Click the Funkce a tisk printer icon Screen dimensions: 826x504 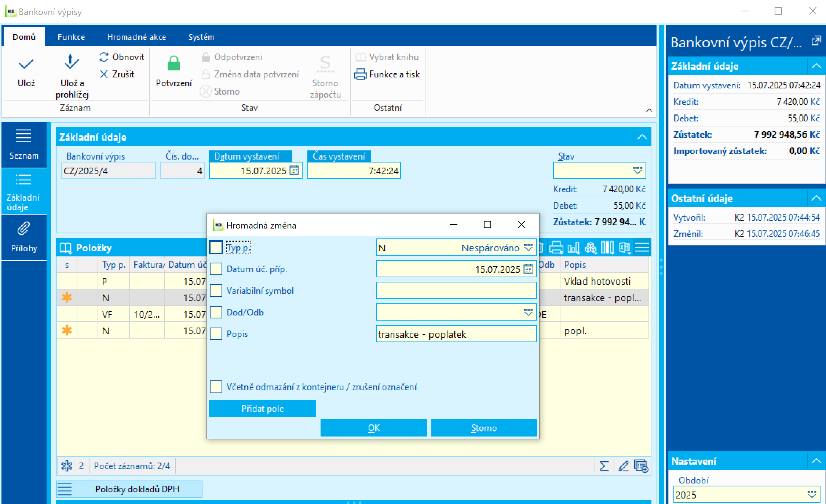click(x=361, y=74)
